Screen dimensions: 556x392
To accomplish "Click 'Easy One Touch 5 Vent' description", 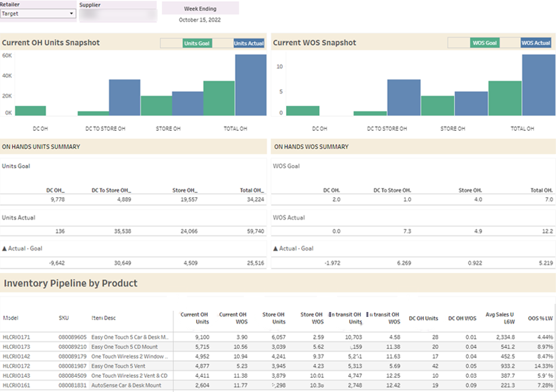I will 118,366.
